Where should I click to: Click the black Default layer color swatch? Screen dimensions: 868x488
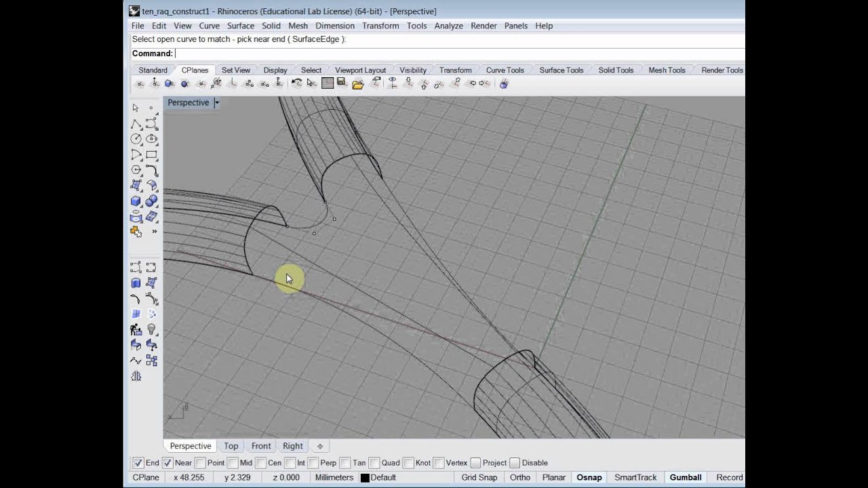(x=365, y=478)
